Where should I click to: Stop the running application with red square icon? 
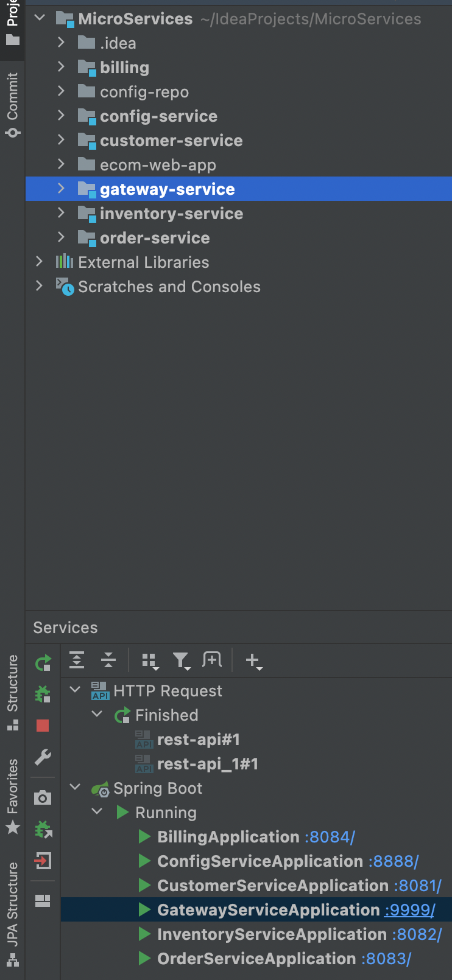43,726
